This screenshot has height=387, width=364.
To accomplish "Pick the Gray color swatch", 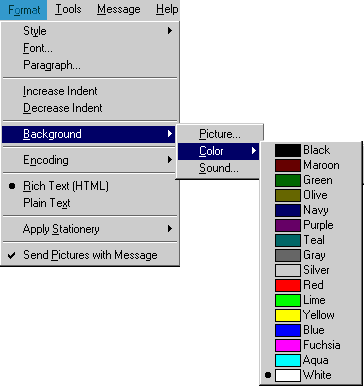I will coord(288,255).
